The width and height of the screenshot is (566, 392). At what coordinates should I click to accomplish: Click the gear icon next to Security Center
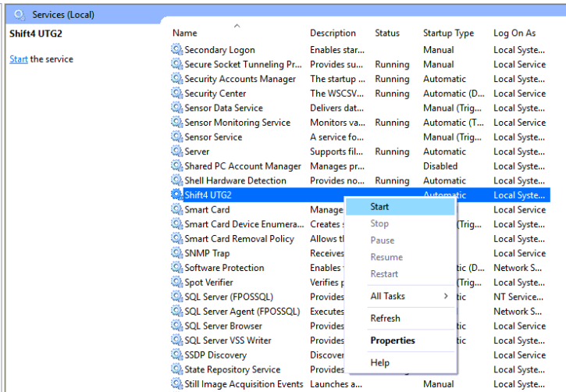pos(177,94)
